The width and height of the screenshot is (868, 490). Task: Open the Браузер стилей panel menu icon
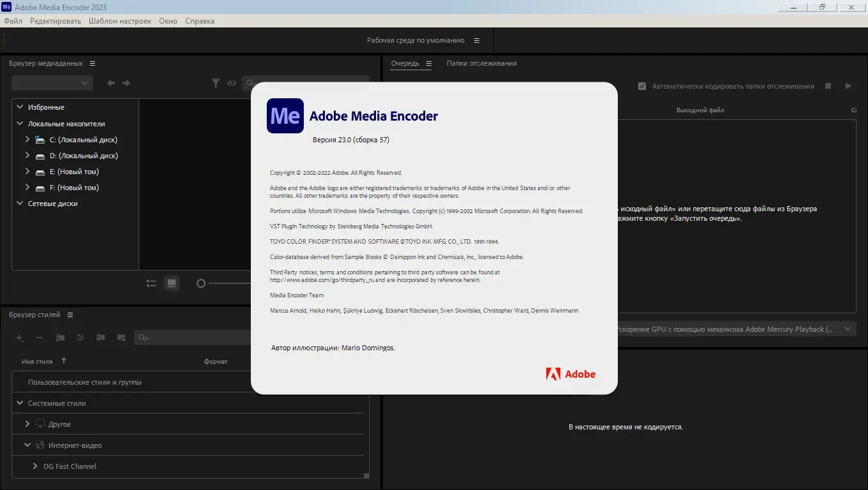[70, 315]
